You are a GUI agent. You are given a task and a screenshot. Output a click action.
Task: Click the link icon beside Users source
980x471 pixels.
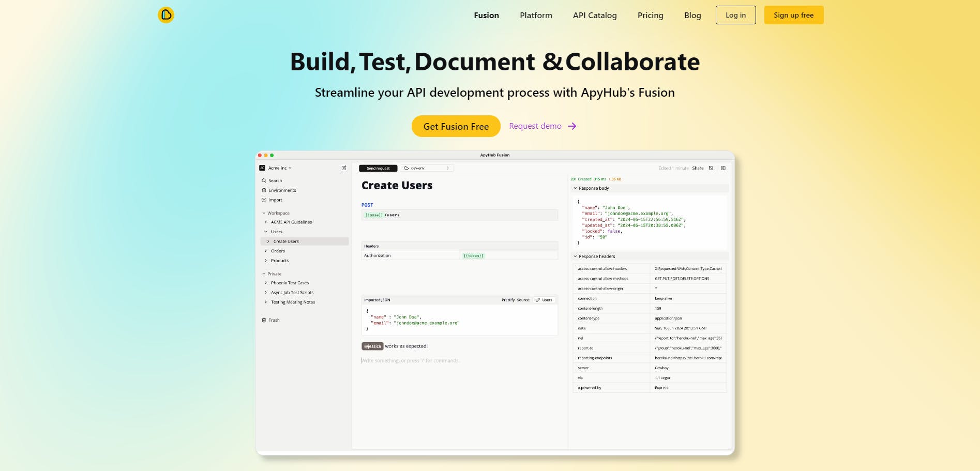click(538, 300)
